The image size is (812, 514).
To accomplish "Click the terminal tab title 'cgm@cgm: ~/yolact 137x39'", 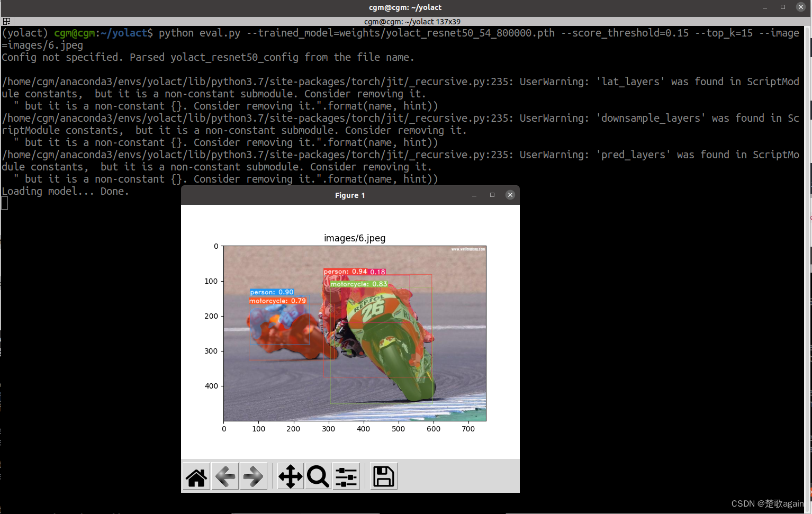I will point(412,22).
